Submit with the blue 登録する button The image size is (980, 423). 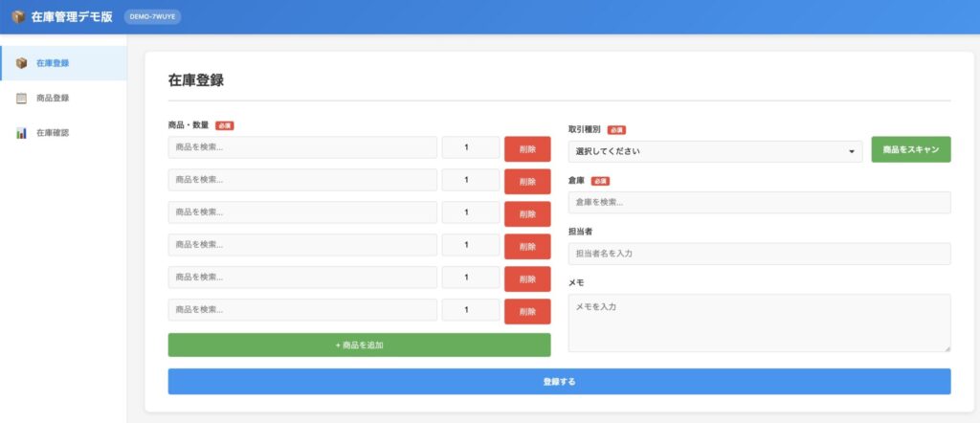[559, 382]
